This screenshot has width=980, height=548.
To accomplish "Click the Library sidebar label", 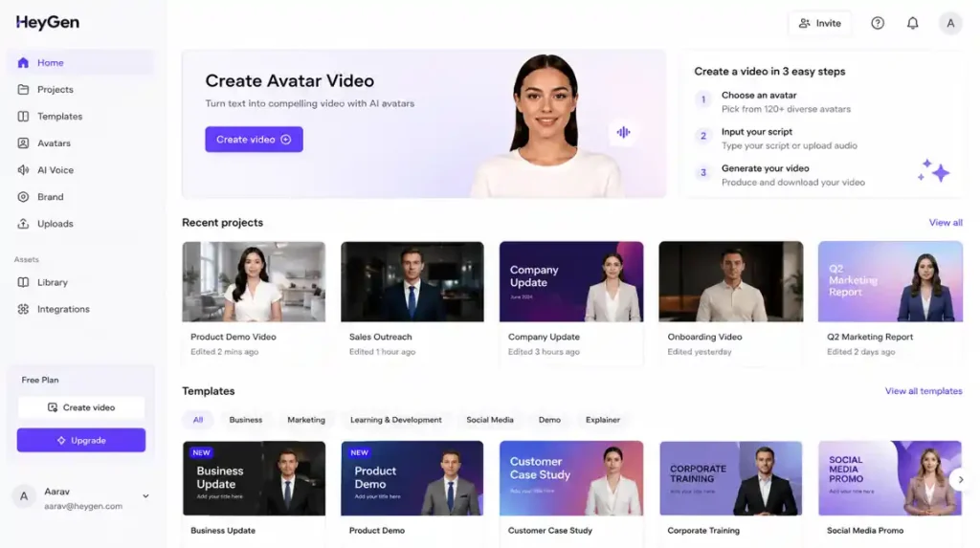I will click(53, 282).
